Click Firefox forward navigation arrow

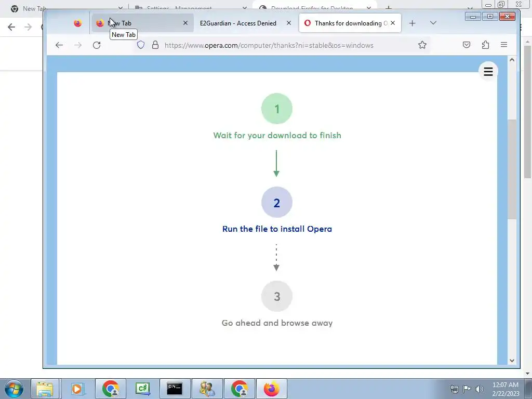pyautogui.click(x=78, y=45)
